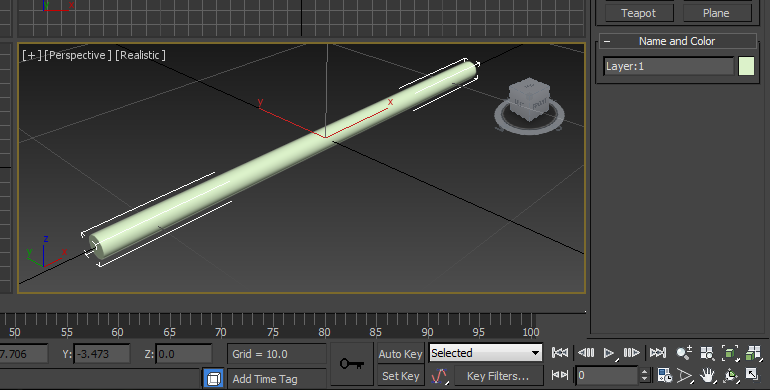Toggle Set Key mode
Viewport: 771px width, 390px height.
pyautogui.click(x=400, y=376)
